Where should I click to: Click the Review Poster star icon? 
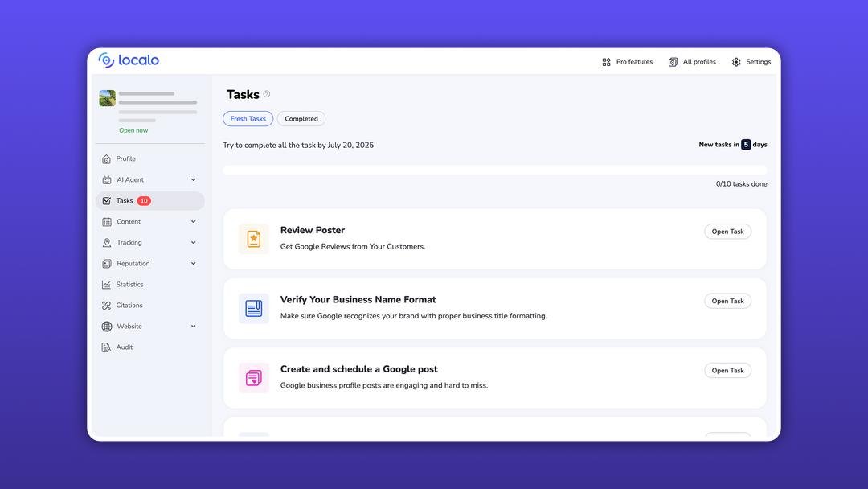[x=253, y=239]
